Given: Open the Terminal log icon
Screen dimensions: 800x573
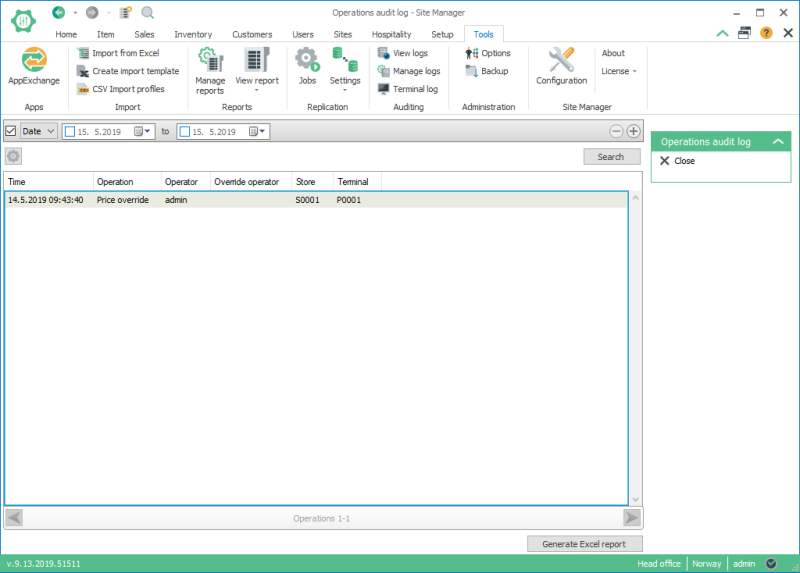Looking at the screenshot, I should tap(384, 89).
